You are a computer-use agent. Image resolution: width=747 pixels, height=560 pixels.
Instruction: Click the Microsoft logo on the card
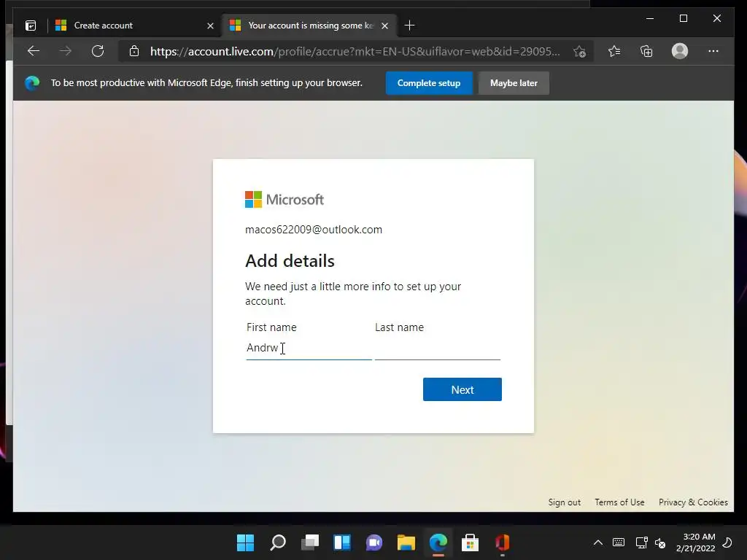click(x=285, y=200)
